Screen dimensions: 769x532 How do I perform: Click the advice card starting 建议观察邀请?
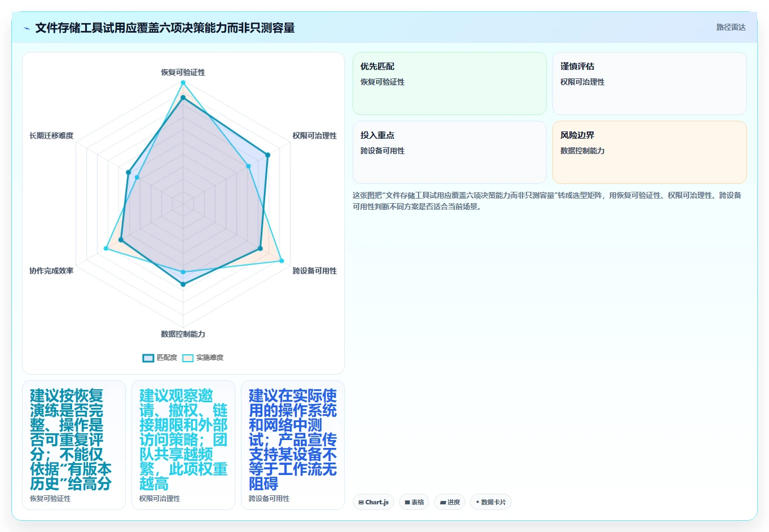tap(183, 445)
